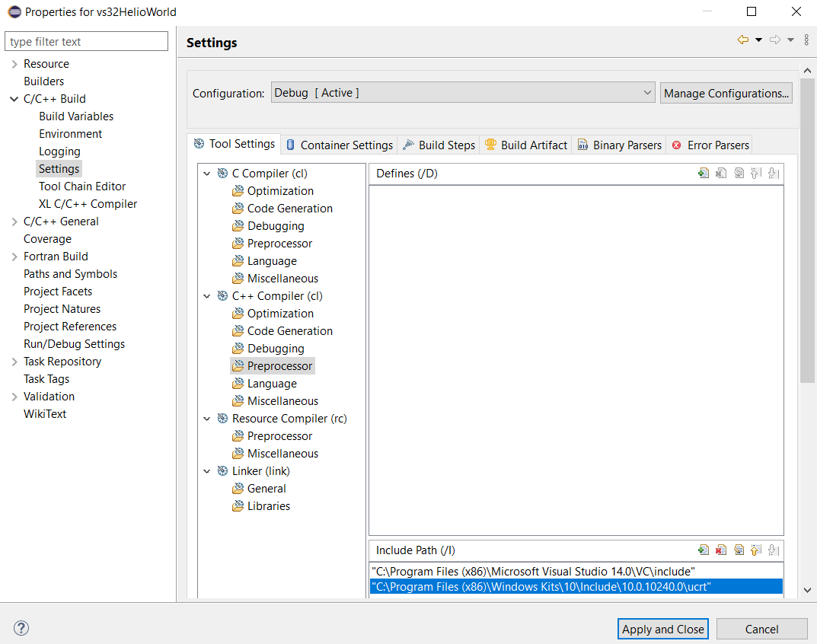This screenshot has height=644, width=817.
Task: Move selected include path up
Action: point(756,550)
